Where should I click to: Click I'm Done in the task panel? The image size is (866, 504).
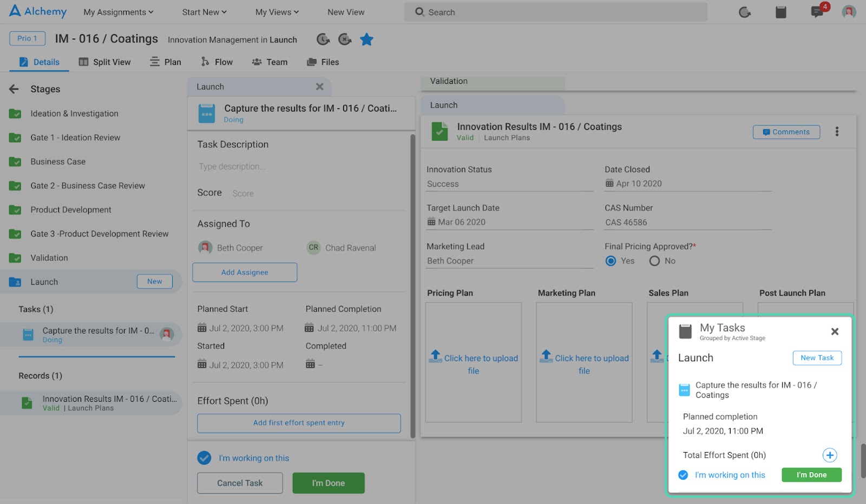(329, 483)
